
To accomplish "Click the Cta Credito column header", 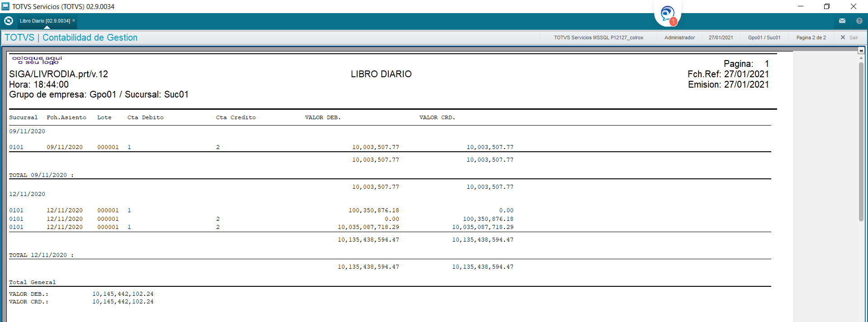I will point(236,117).
